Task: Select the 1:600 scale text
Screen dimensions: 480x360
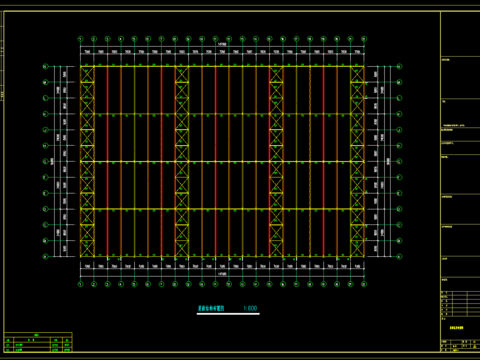Action: click(250, 308)
